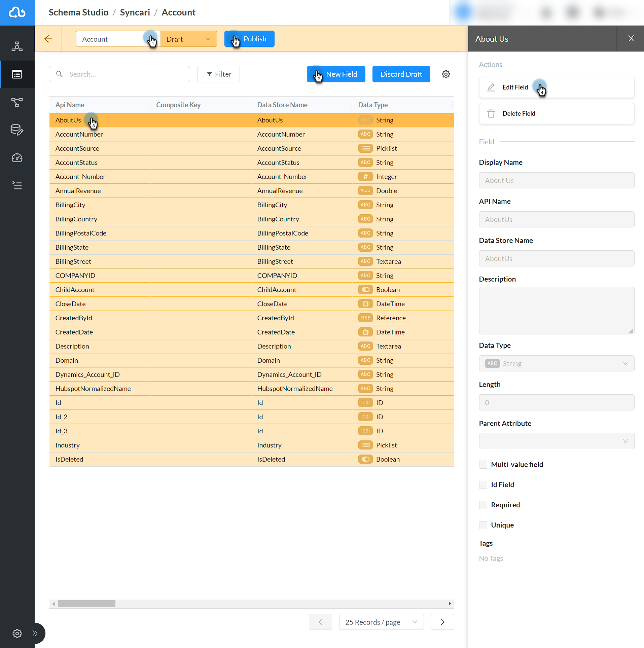
Task: Open the 25 Records / page dropdown
Action: tap(381, 622)
